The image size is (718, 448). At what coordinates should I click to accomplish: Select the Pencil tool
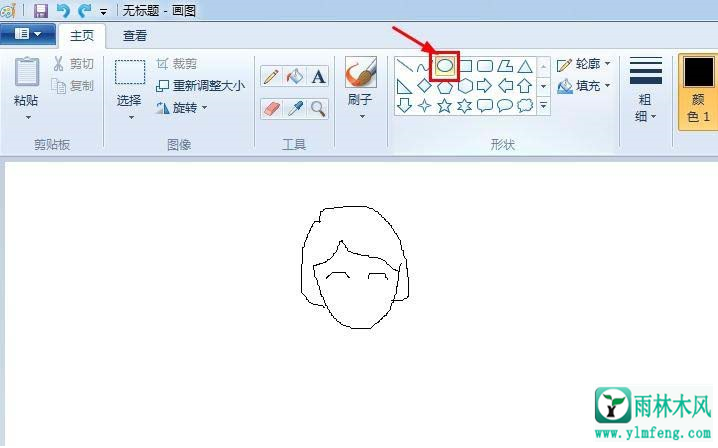(271, 76)
